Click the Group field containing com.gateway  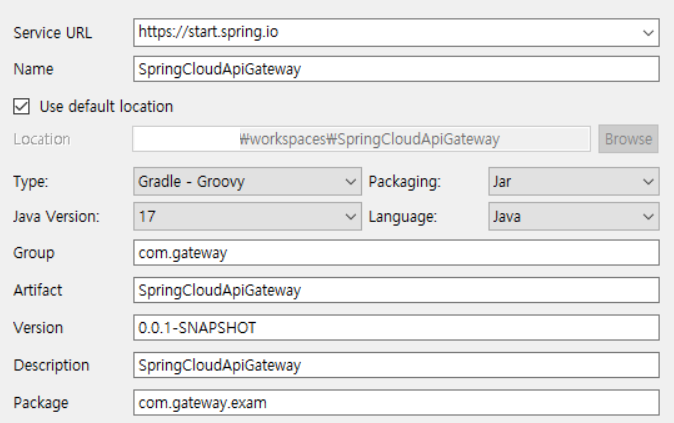pyautogui.click(x=396, y=253)
